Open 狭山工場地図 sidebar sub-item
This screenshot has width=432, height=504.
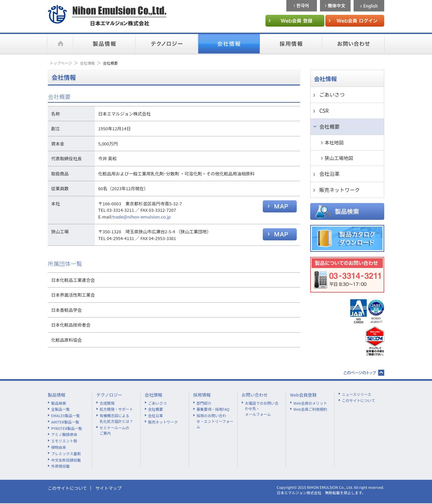pyautogui.click(x=347, y=158)
